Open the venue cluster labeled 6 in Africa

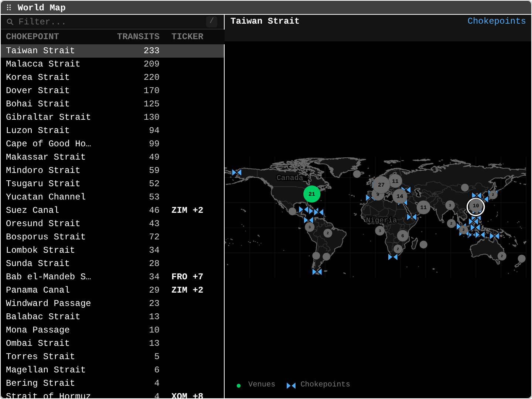coord(403,236)
